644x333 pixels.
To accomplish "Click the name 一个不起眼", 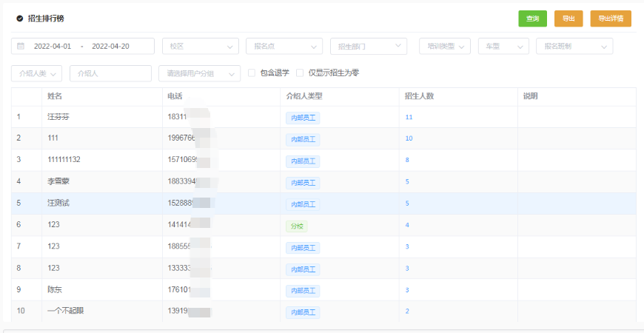I will click(66, 311).
